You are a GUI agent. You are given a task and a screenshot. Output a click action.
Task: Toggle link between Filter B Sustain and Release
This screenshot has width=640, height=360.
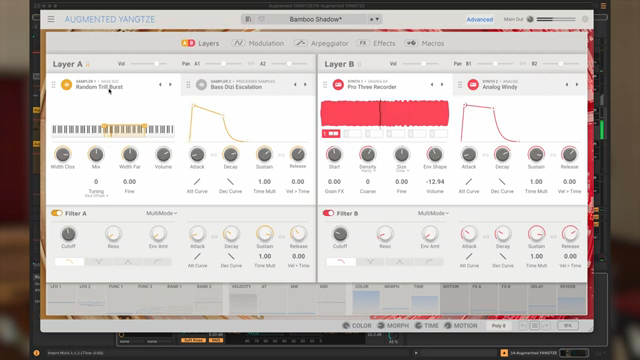click(x=553, y=236)
